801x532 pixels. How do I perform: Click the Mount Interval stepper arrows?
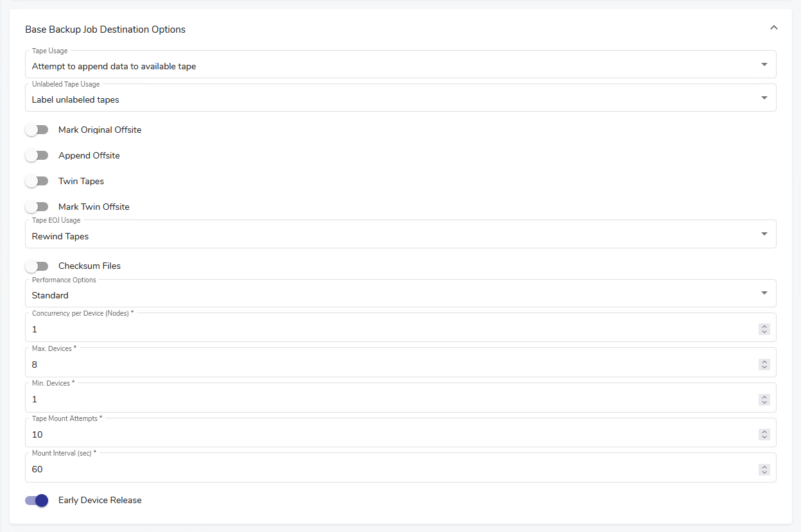coord(764,469)
